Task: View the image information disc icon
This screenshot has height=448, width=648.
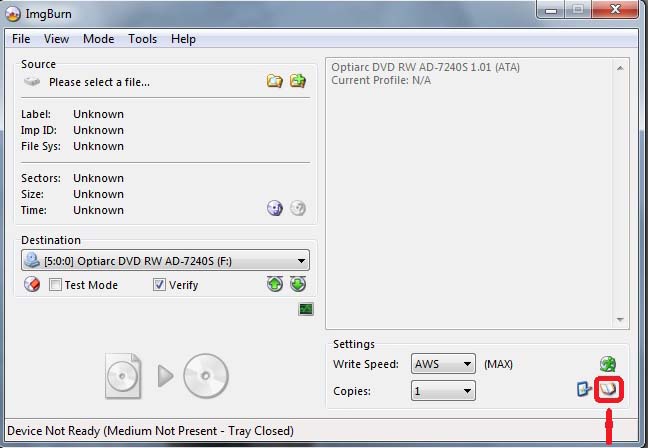Action: 275,208
